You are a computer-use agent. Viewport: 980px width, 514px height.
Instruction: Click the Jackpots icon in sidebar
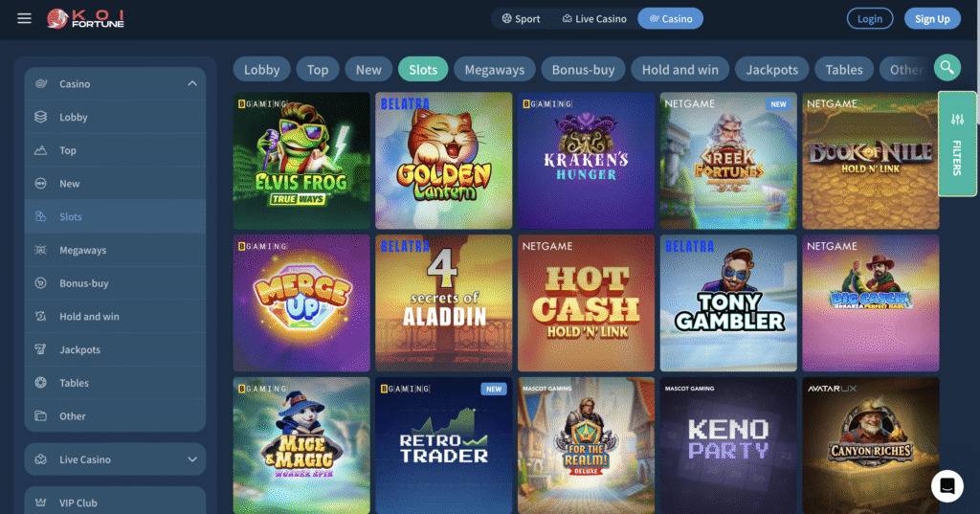click(x=40, y=349)
